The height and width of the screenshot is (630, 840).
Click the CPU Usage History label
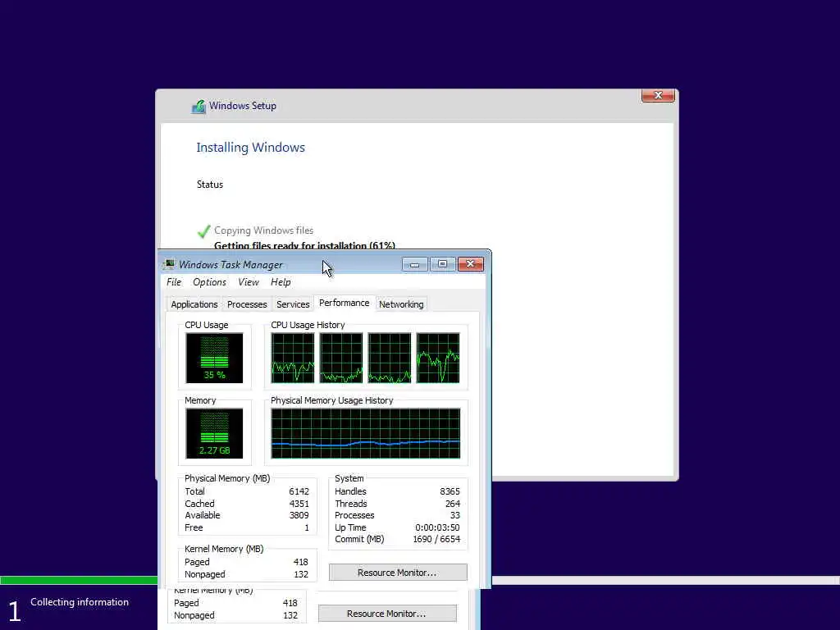pyautogui.click(x=308, y=325)
